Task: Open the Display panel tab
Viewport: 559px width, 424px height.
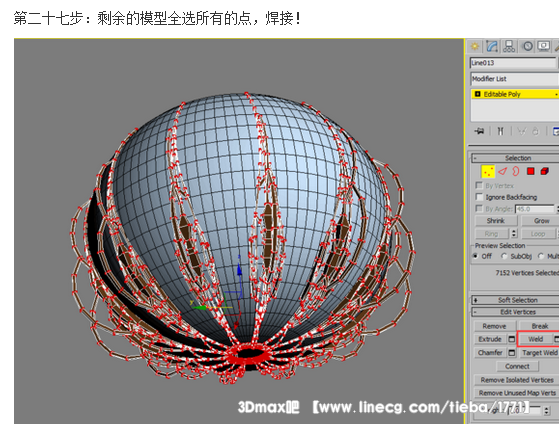Action: (x=544, y=46)
